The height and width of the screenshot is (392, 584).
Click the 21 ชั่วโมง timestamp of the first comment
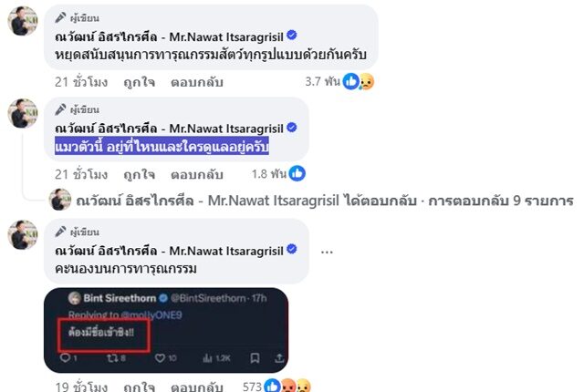point(81,82)
